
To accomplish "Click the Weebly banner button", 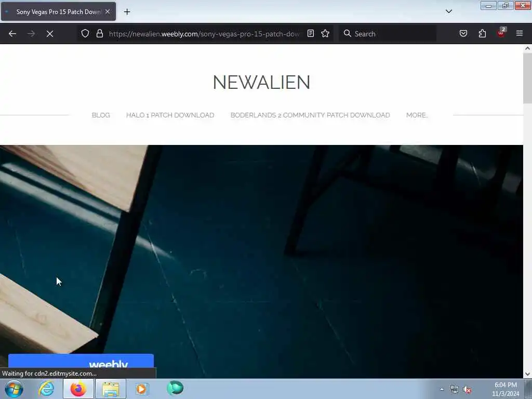I will (x=81, y=361).
